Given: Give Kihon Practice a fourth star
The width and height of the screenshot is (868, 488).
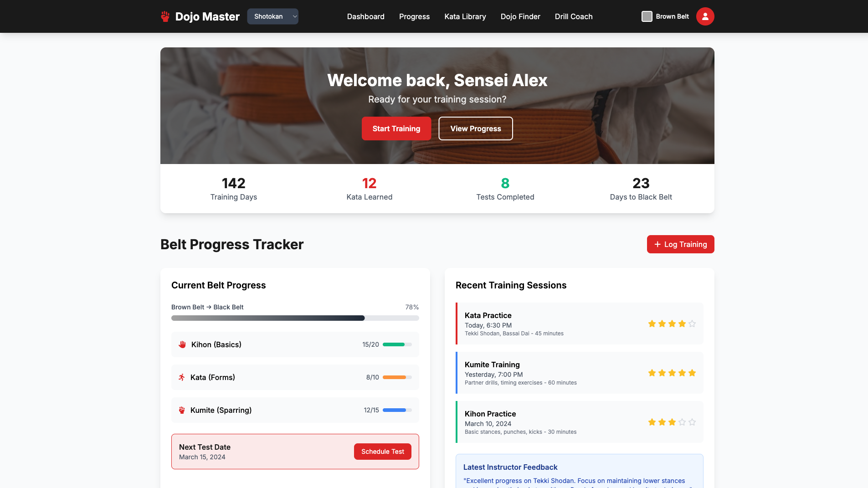Looking at the screenshot, I should click(682, 422).
